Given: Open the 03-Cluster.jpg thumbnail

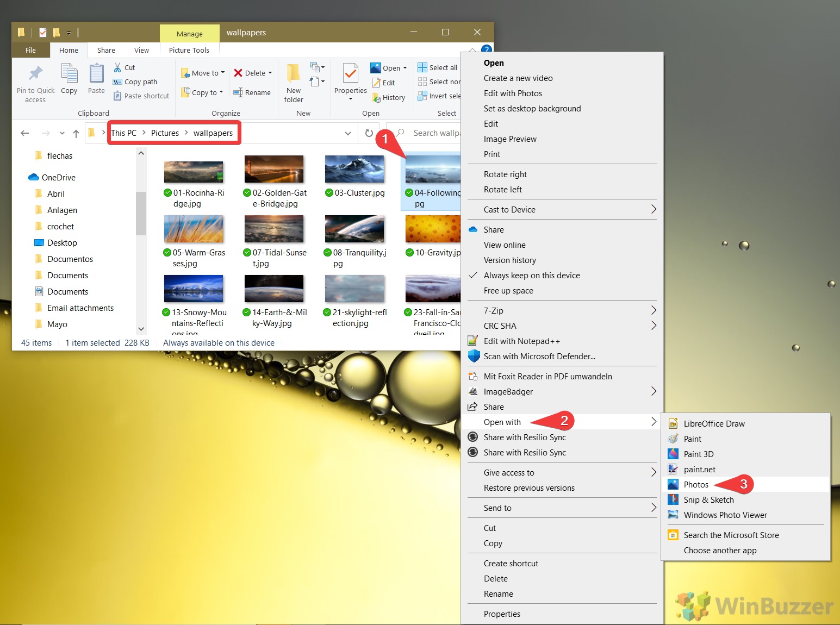Looking at the screenshot, I should 354,170.
